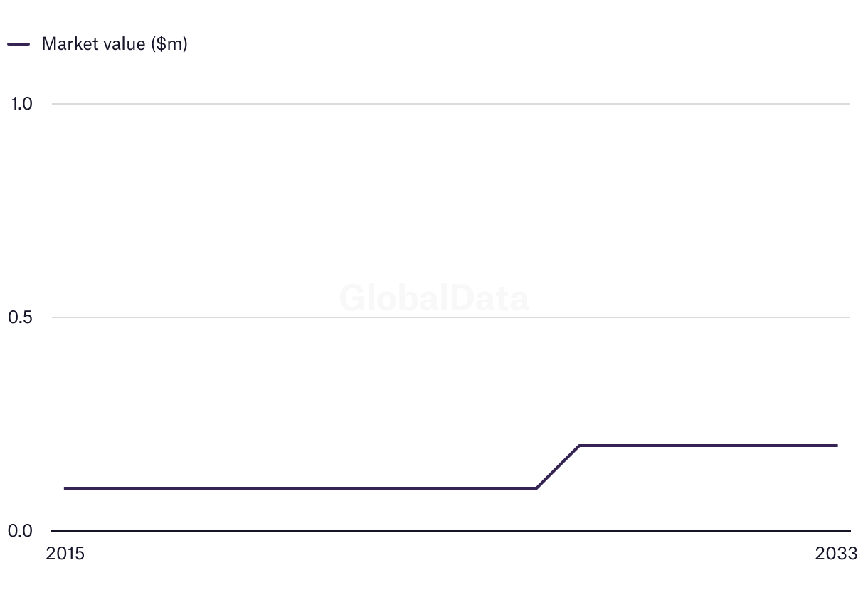
Task: Click the line's starting point at 2015
Action: 65,488
